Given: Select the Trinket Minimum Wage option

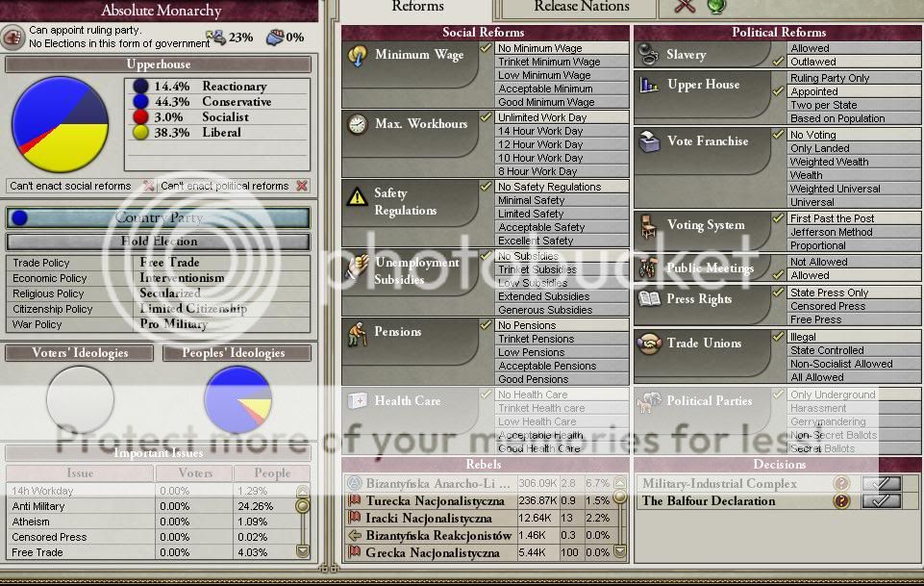Looking at the screenshot, I should click(548, 62).
